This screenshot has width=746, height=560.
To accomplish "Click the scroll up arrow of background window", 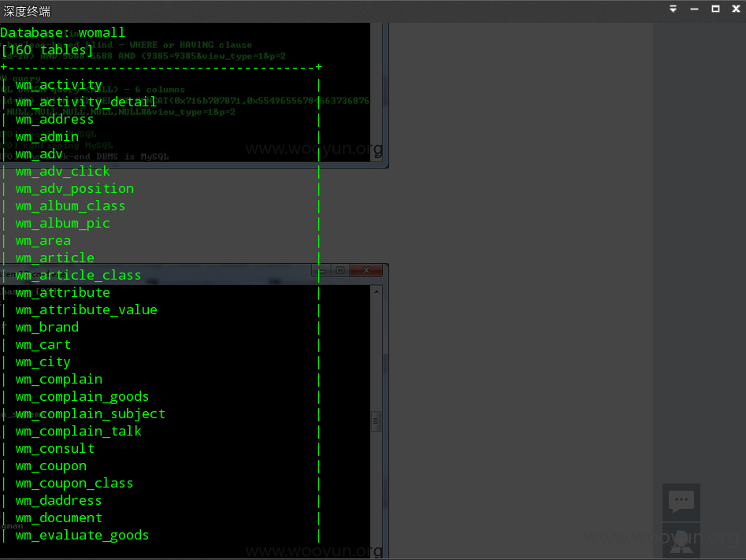I will pos(377,291).
